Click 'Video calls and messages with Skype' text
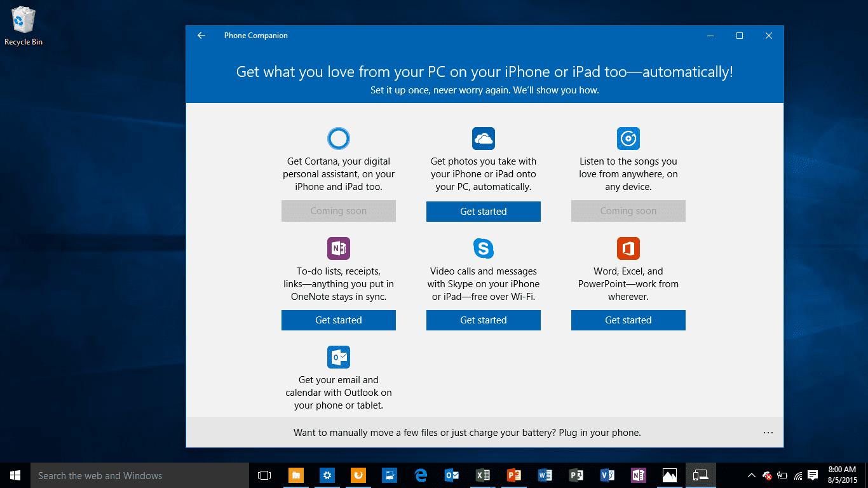The image size is (868, 488). pos(484,284)
